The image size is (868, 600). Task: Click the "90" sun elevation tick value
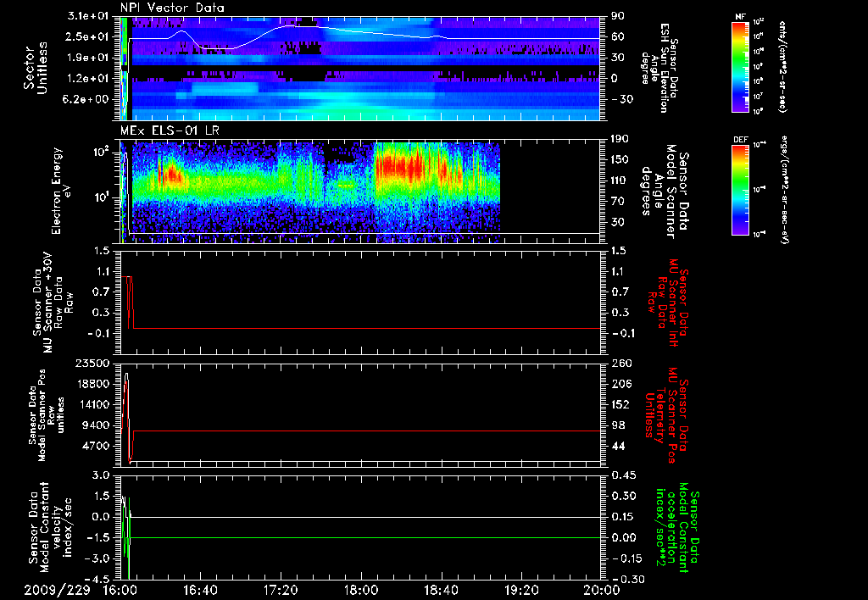click(618, 16)
